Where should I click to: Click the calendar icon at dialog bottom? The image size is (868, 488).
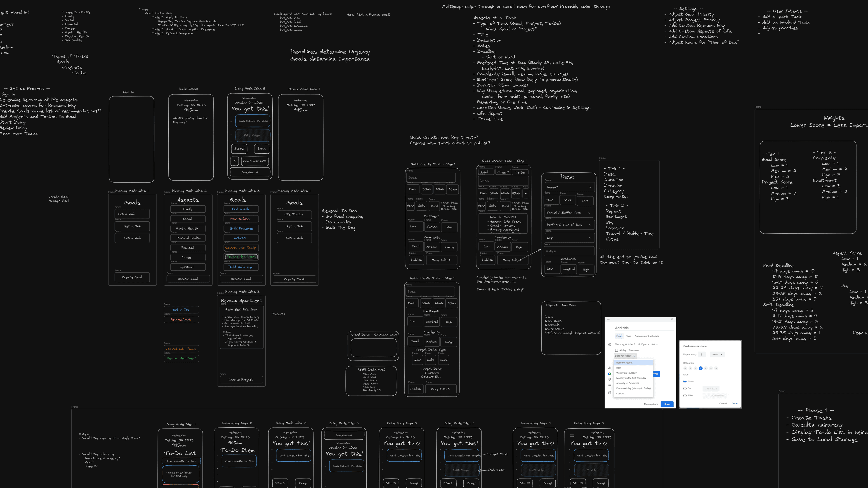pos(610,393)
